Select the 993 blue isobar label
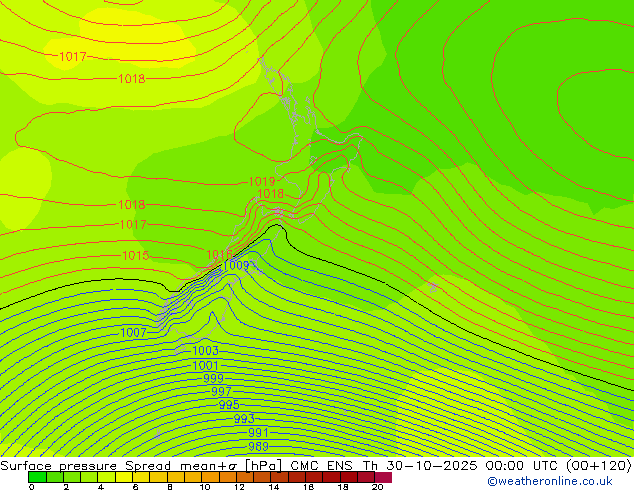This screenshot has height=490, width=634. click(244, 419)
